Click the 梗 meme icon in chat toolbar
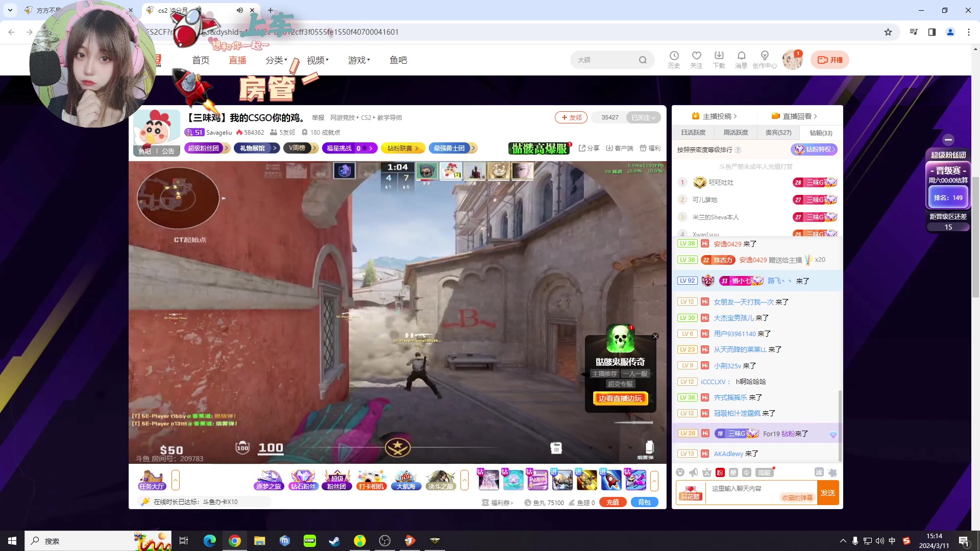This screenshot has width=980, height=551. [733, 472]
